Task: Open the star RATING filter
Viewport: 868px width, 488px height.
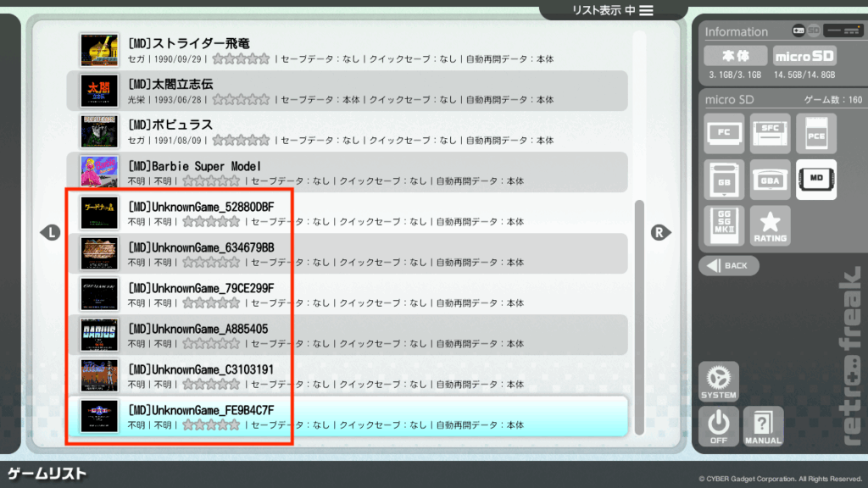Action: (x=770, y=225)
